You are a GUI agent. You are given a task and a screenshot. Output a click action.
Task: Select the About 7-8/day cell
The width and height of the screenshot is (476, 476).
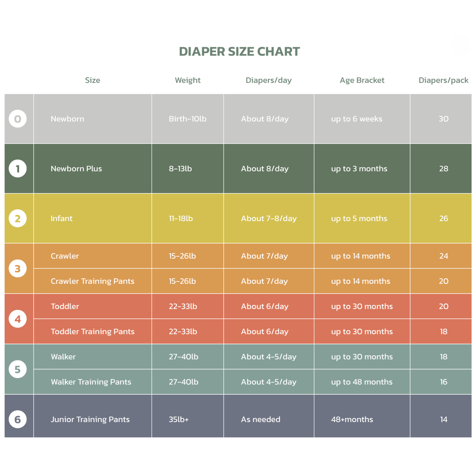268,218
